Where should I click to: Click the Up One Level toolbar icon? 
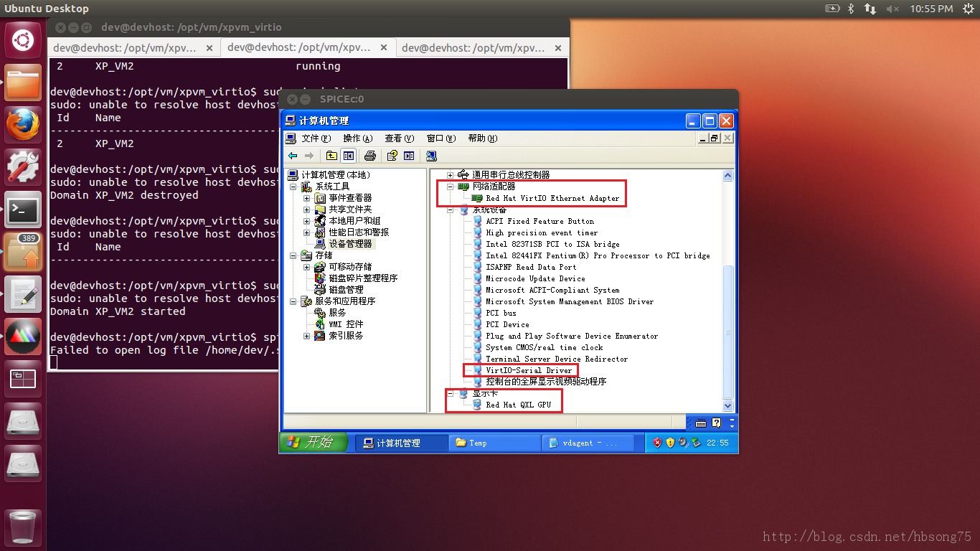[x=331, y=156]
